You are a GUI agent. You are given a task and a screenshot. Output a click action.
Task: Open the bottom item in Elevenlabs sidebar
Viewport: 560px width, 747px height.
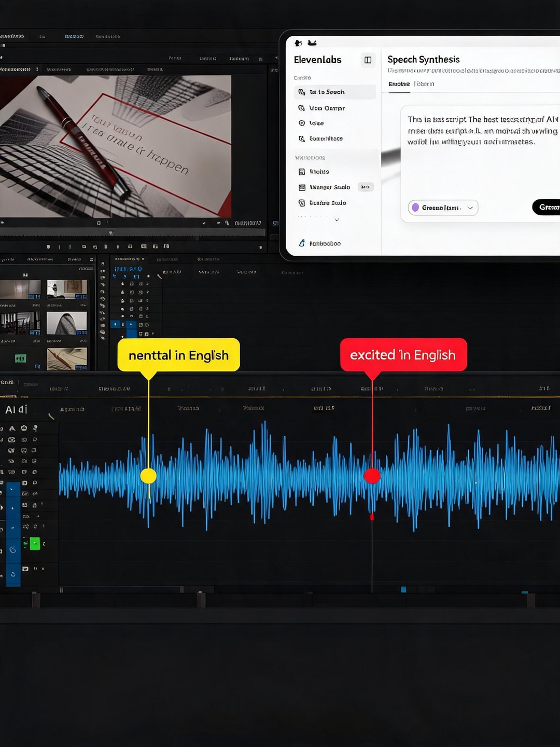click(320, 243)
